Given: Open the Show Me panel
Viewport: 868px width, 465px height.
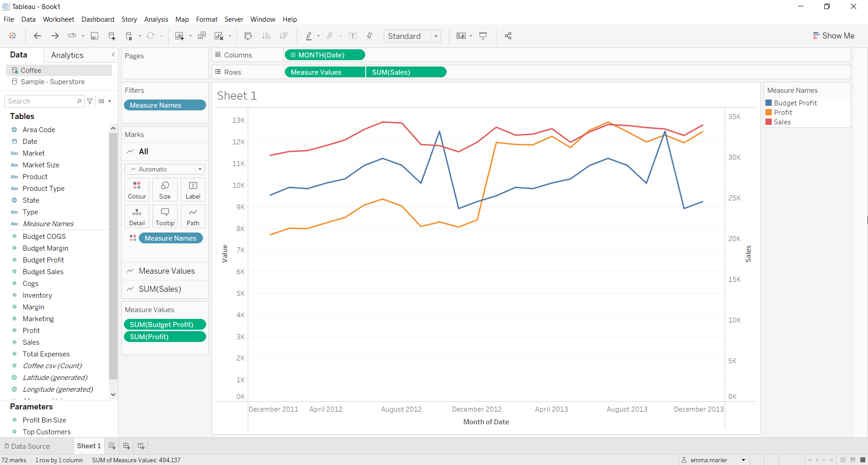Looking at the screenshot, I should (834, 35).
